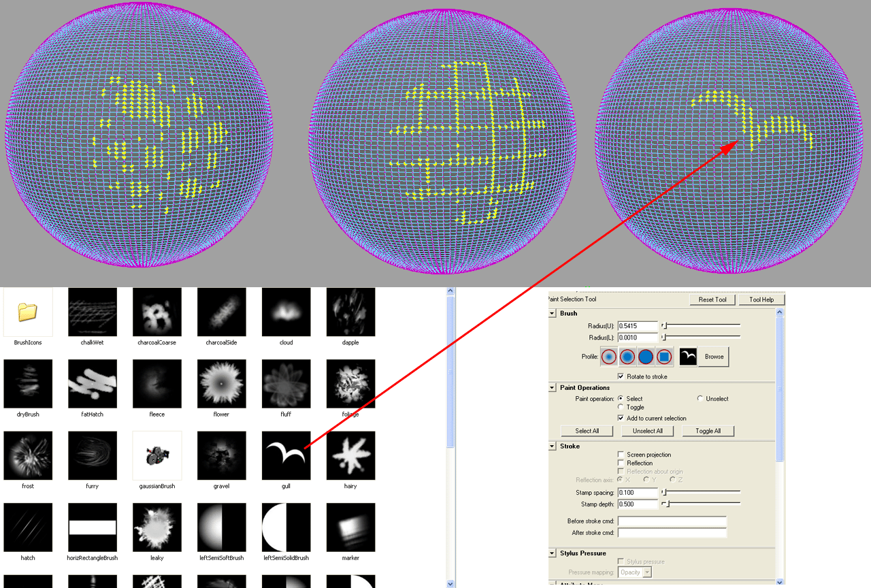Open Tool Help
The image size is (871, 588).
761,299
